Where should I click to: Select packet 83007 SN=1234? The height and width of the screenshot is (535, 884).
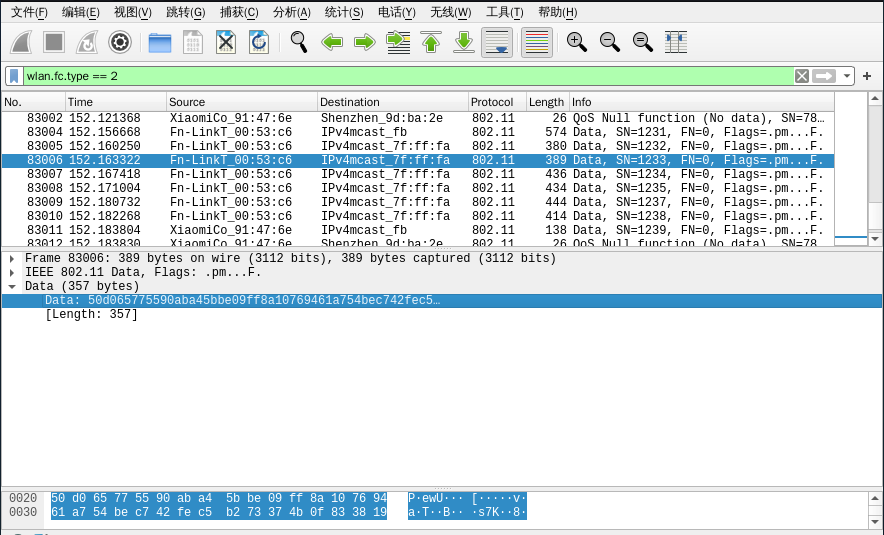418,174
